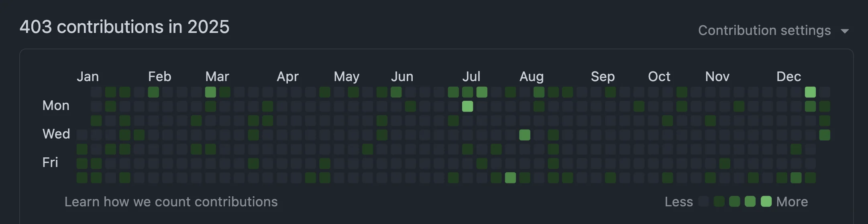Open the Learn how we count contributions link
Image resolution: width=868 pixels, height=224 pixels.
(171, 202)
